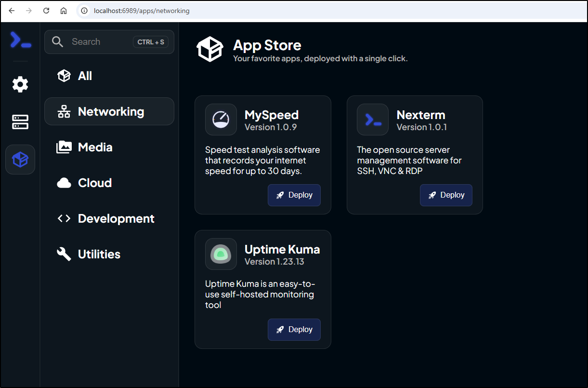The image size is (588, 388).
Task: Deploy the MySpeed app
Action: coord(294,195)
